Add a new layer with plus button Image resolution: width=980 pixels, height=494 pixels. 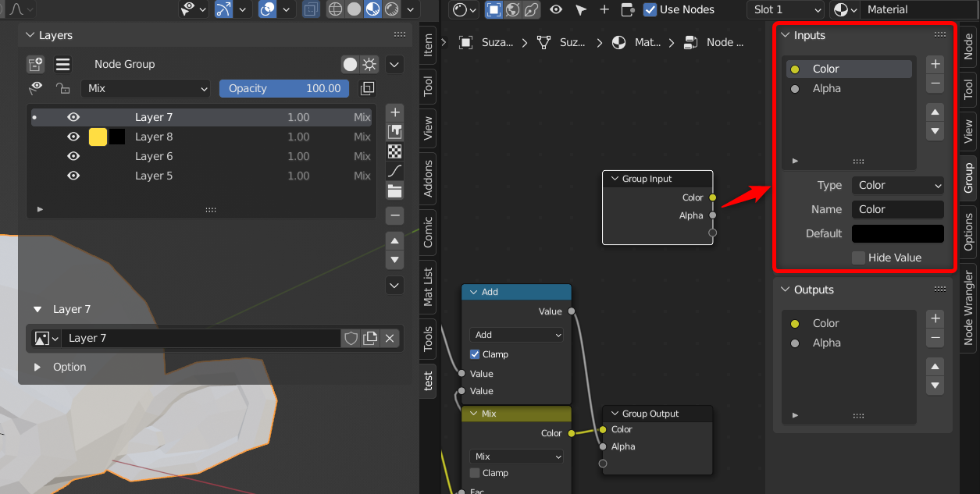[395, 112]
